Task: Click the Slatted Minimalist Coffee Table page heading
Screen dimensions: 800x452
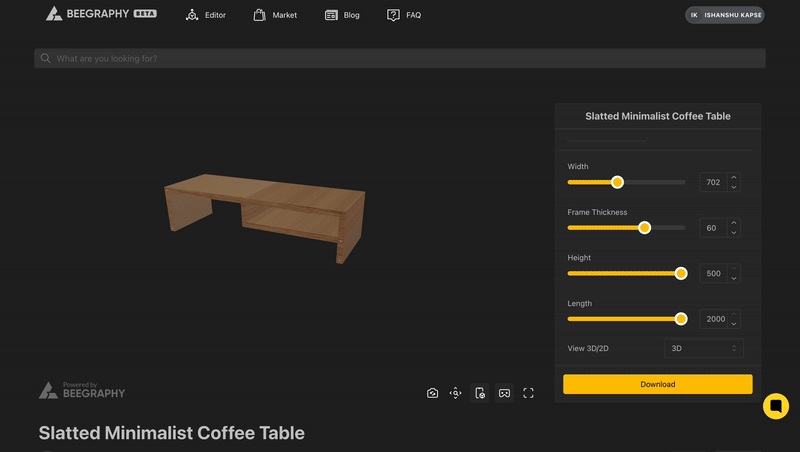Action: click(x=171, y=433)
